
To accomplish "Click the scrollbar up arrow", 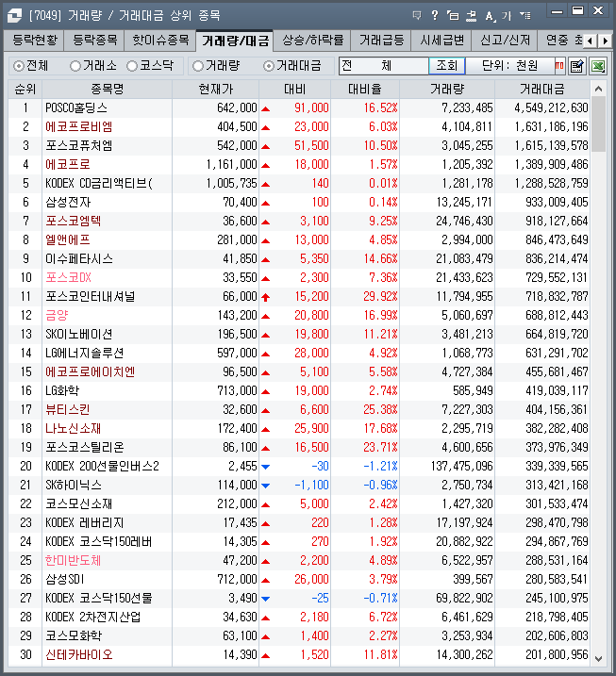I will (598, 90).
